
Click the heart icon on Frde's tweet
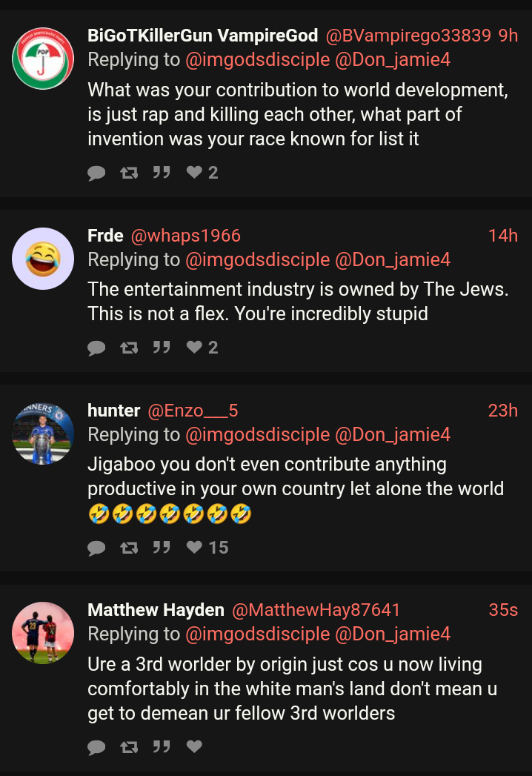194,347
